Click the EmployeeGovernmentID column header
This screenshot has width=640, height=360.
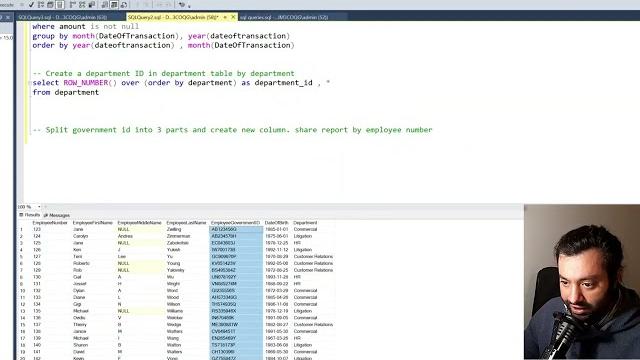pos(236,223)
